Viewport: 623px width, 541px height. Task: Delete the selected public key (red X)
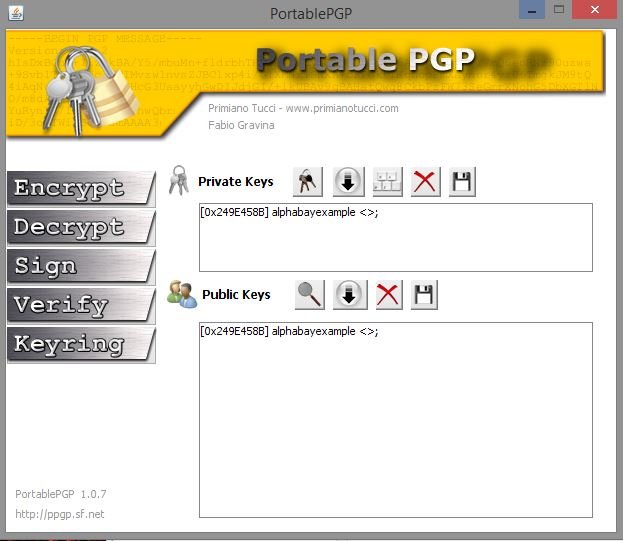click(x=388, y=294)
